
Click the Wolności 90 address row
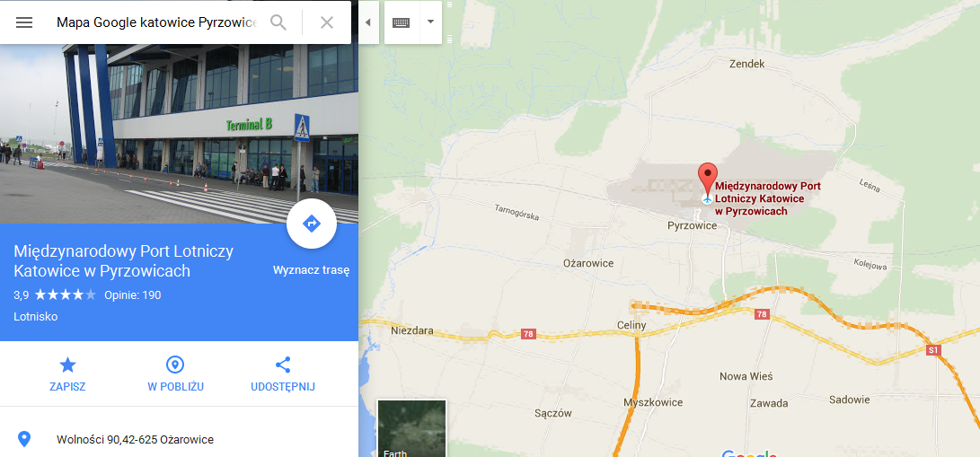(x=180, y=440)
